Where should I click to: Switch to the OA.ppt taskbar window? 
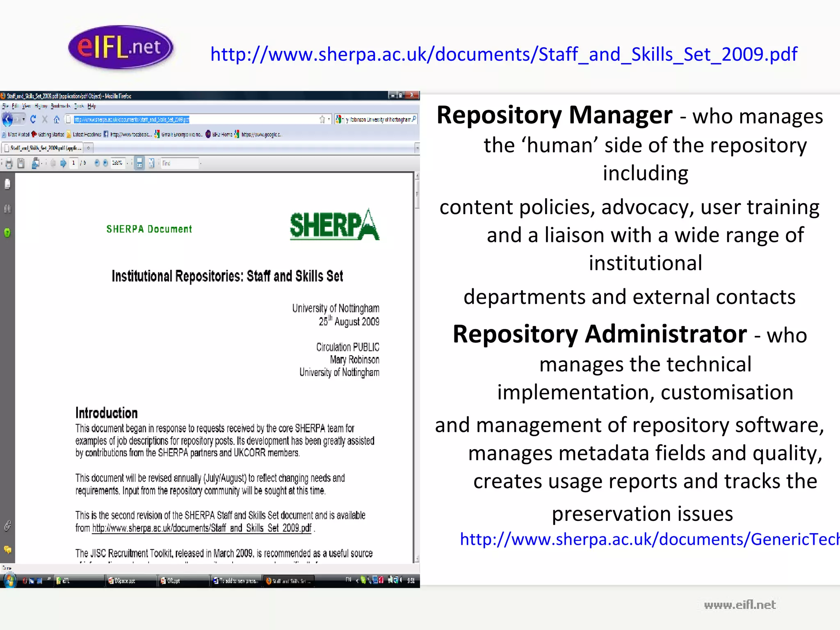coord(183,580)
